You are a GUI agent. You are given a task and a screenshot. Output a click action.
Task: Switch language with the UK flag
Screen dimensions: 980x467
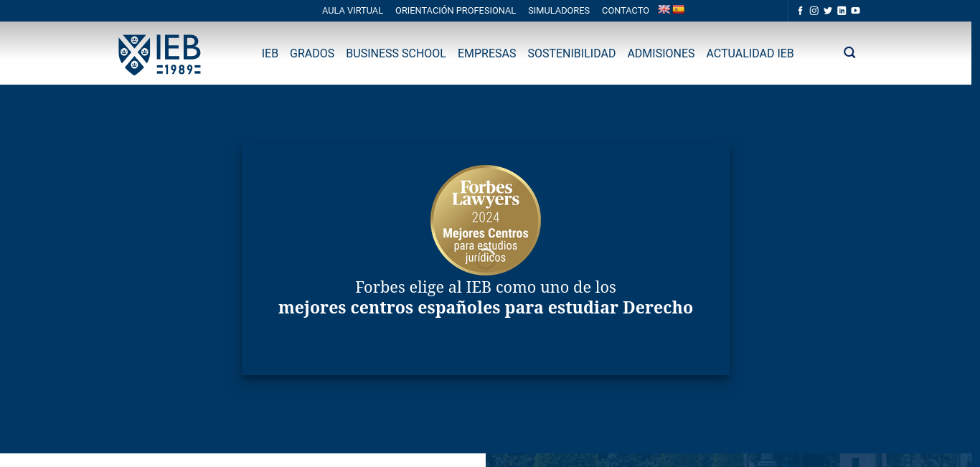(x=664, y=9)
